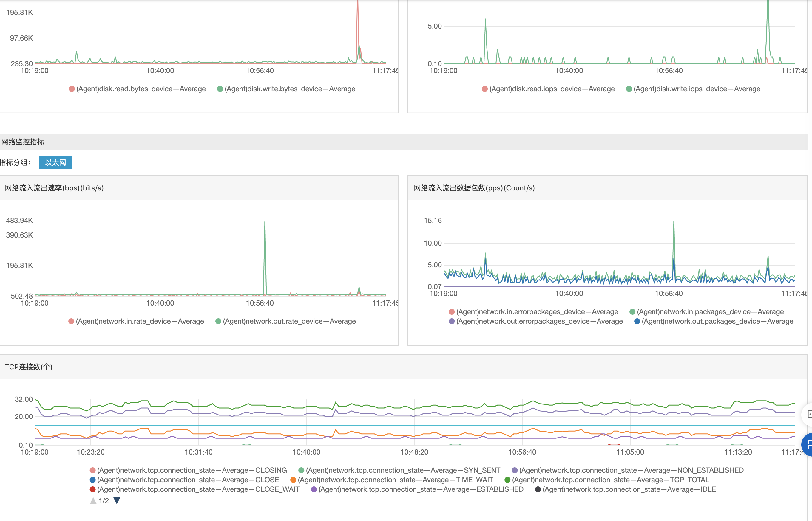Go to next TCP legend page arrow
812x521 pixels.
117,501
